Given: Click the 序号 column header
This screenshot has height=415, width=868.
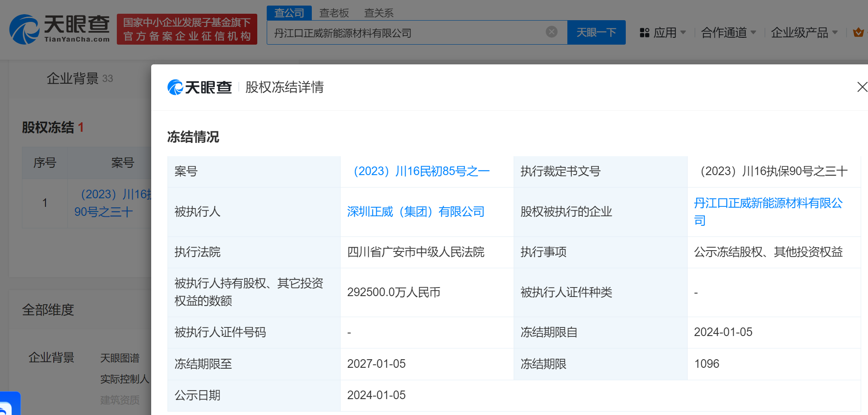Looking at the screenshot, I should (x=45, y=163).
